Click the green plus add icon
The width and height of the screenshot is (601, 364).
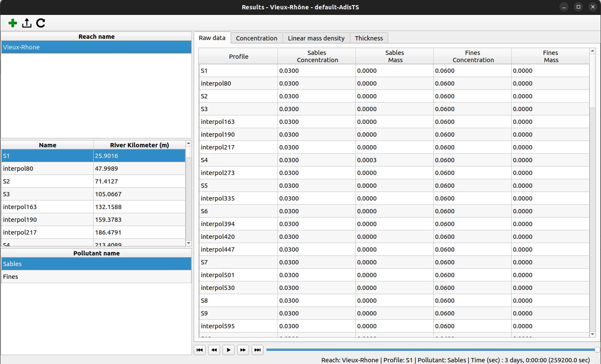click(13, 23)
